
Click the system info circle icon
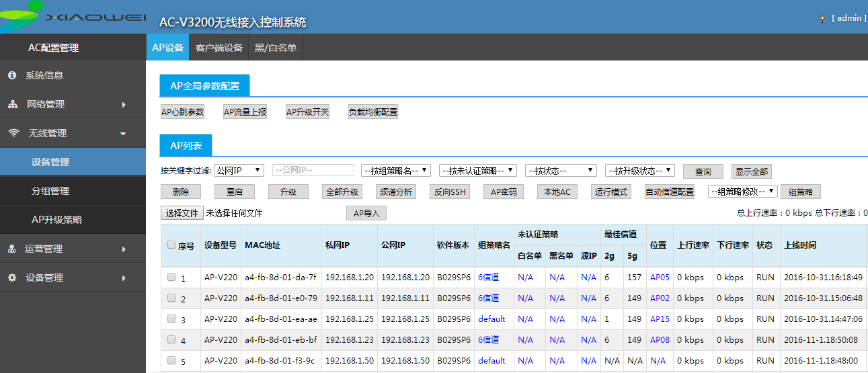coord(12,75)
